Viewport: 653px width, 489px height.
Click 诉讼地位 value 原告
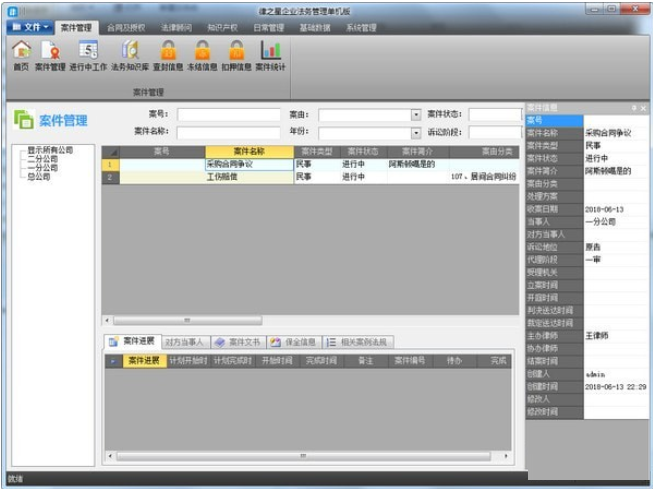click(x=593, y=247)
